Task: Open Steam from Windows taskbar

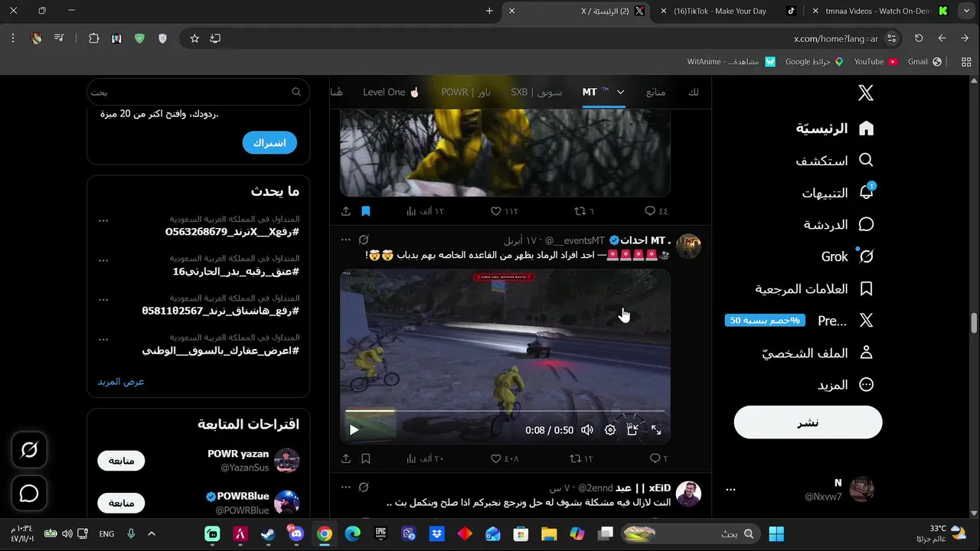Action: tap(268, 534)
